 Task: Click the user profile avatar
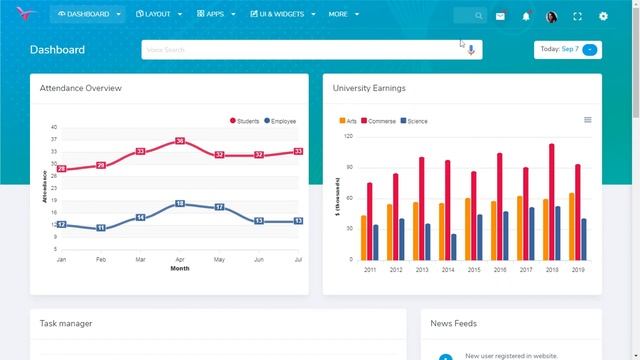point(551,17)
